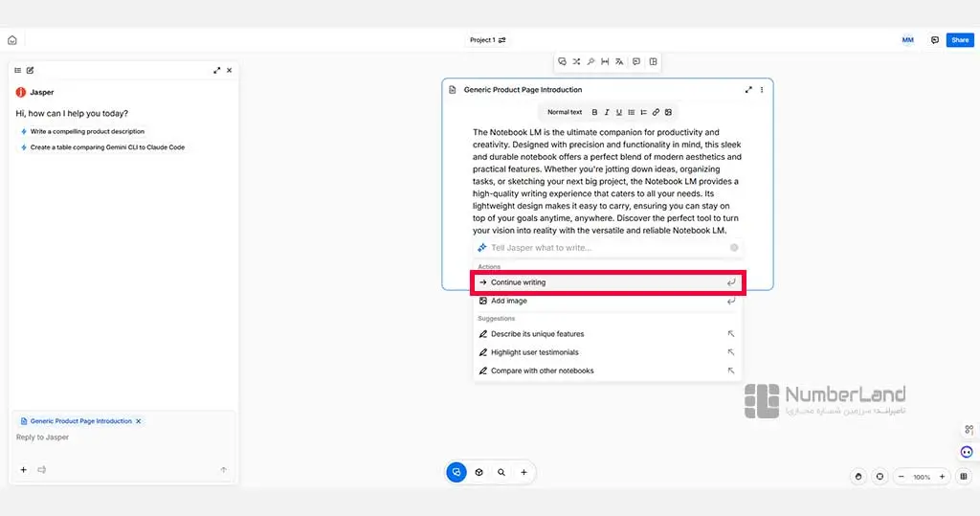This screenshot has width=980, height=516.
Task: Pick 'Highlight user testimonials' suggestion
Action: [608, 352]
